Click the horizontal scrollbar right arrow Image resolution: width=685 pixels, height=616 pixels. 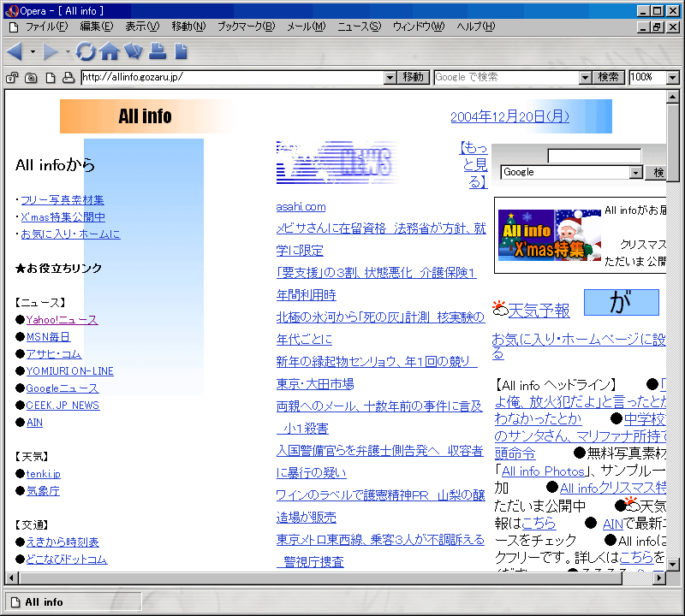659,578
